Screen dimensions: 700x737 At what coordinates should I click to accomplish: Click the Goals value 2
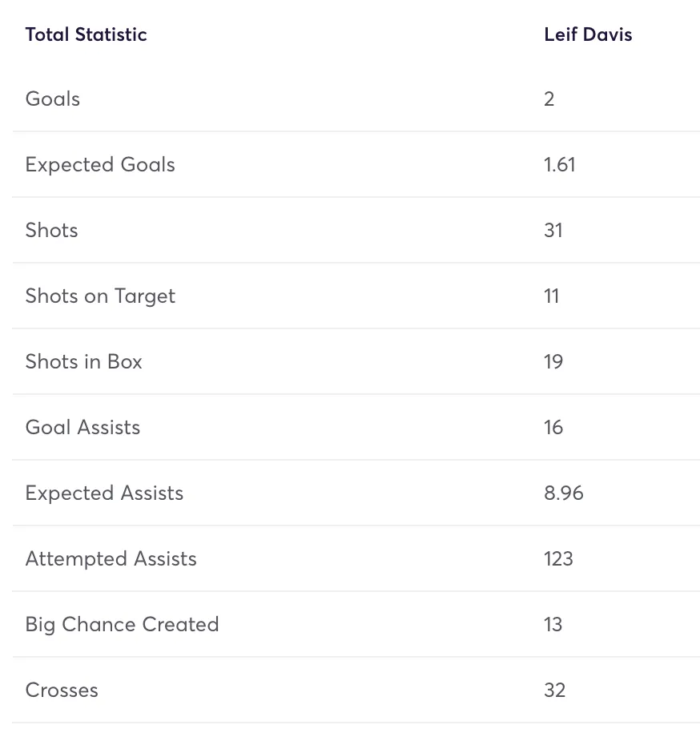[x=549, y=99]
